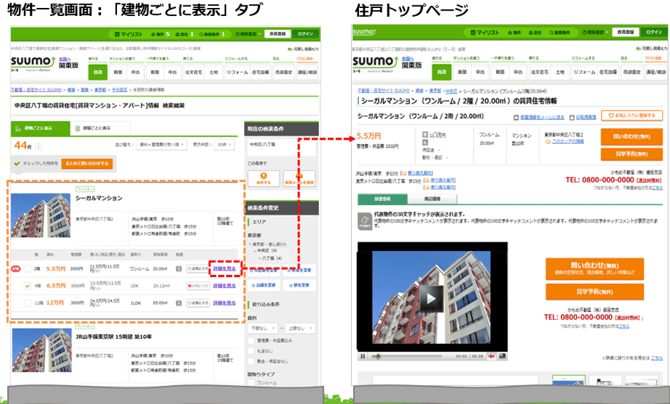Open 土地 nav tab on the detail page
The height and width of the screenshot is (404, 670).
point(560,72)
